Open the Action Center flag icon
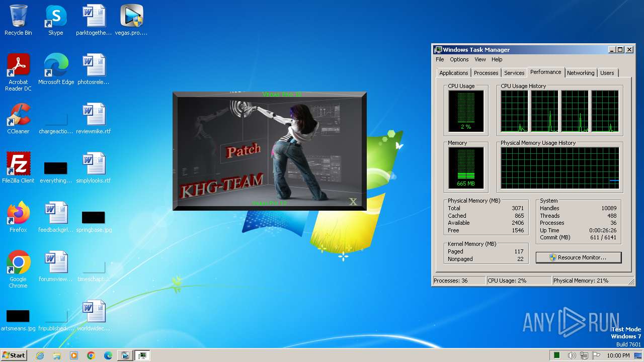Viewport: 644px width, 362px height. coord(595,355)
